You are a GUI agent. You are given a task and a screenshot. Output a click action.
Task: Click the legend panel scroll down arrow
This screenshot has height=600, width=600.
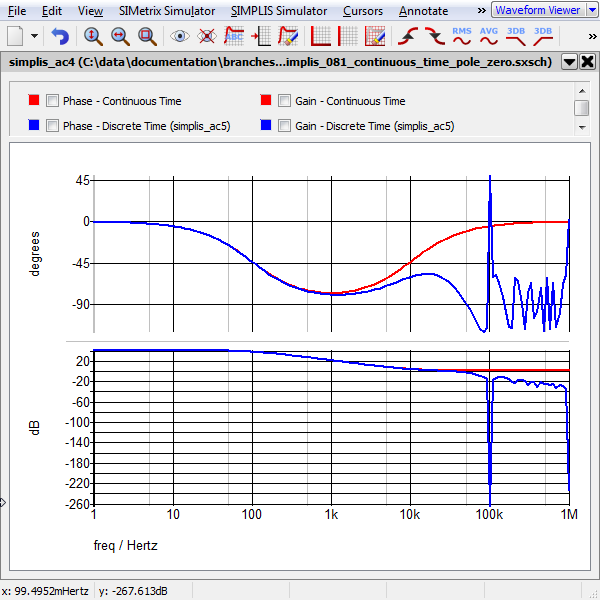pos(581,127)
